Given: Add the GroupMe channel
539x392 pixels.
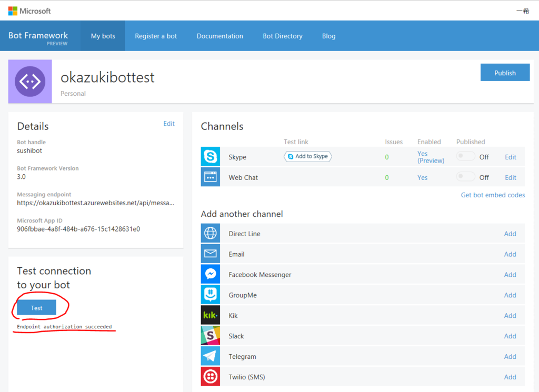Looking at the screenshot, I should [x=510, y=295].
